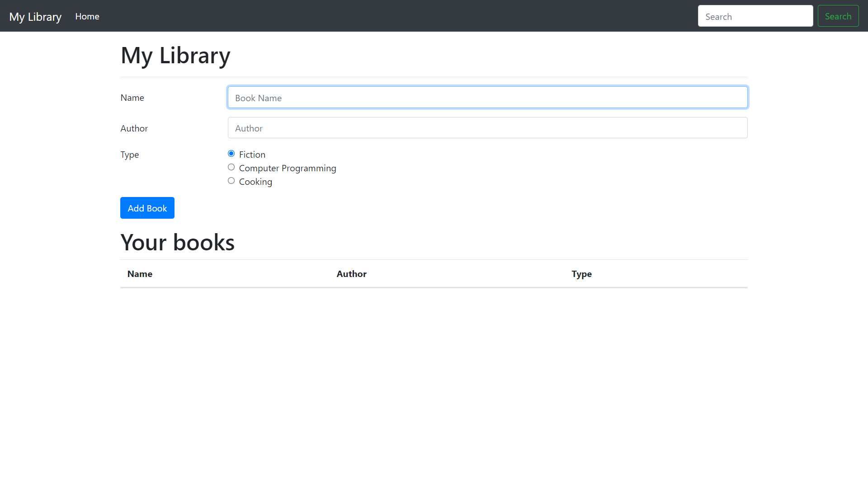
Task: Click the My Library navbar brand
Action: coord(35,17)
